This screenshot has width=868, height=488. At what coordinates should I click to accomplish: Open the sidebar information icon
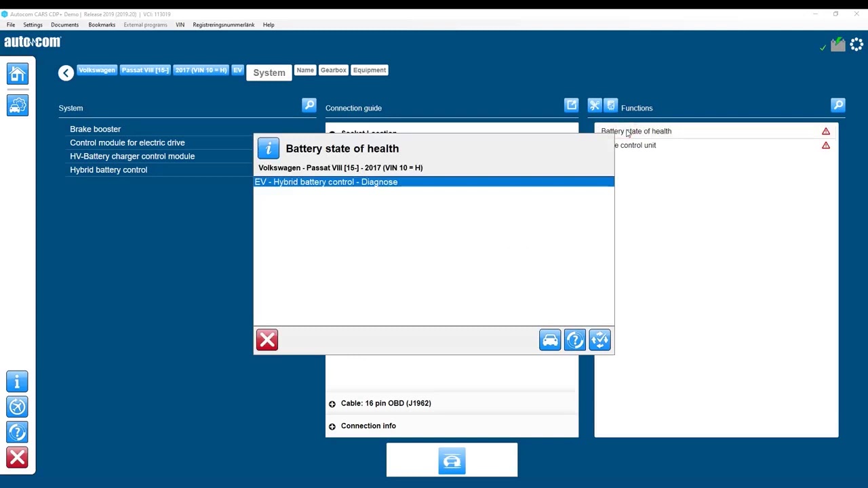18,382
